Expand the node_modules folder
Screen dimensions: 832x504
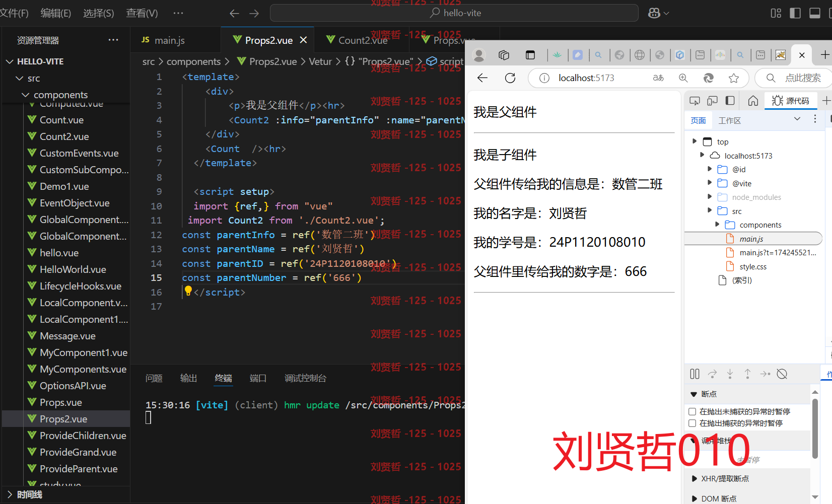(710, 197)
